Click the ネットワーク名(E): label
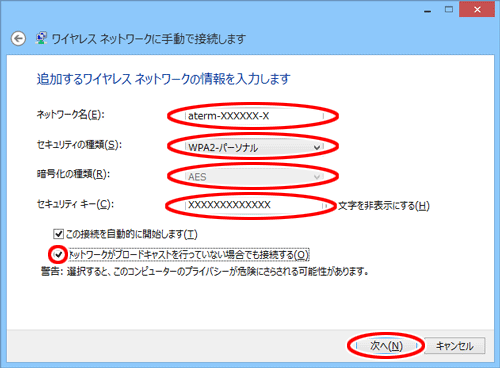The height and width of the screenshot is (368, 500). pos(70,115)
